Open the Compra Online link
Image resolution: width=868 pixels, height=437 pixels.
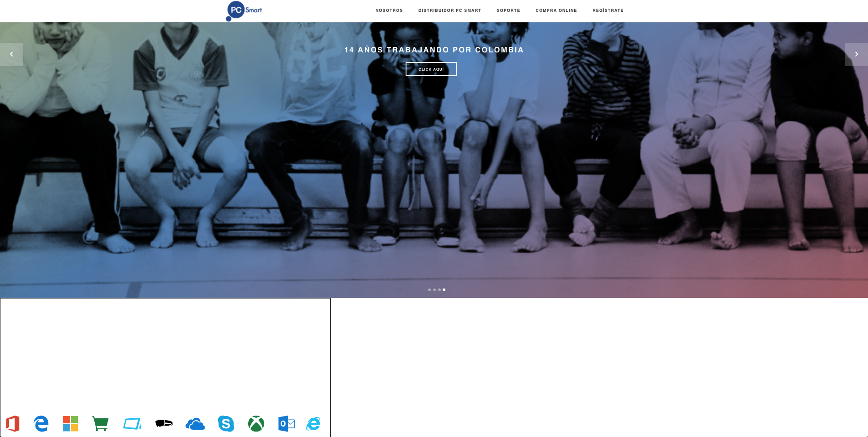(556, 10)
